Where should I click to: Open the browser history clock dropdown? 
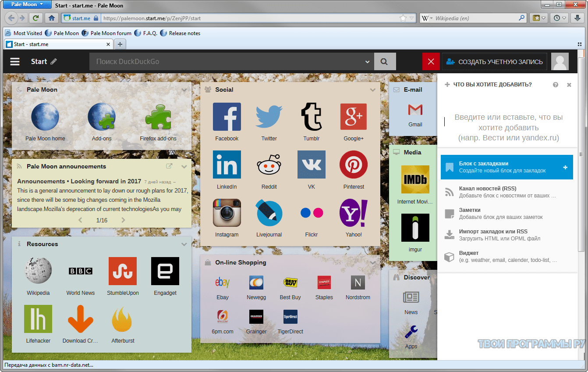coord(560,18)
